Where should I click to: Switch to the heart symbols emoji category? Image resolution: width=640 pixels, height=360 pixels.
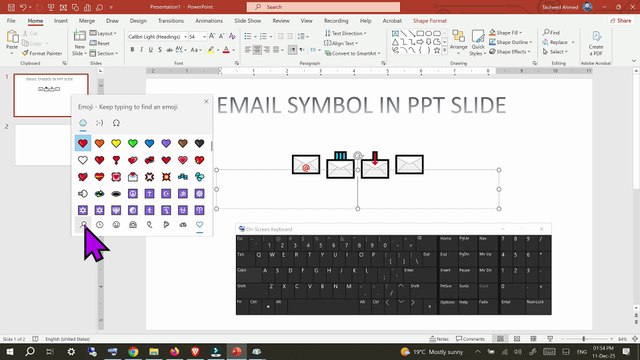pos(200,224)
